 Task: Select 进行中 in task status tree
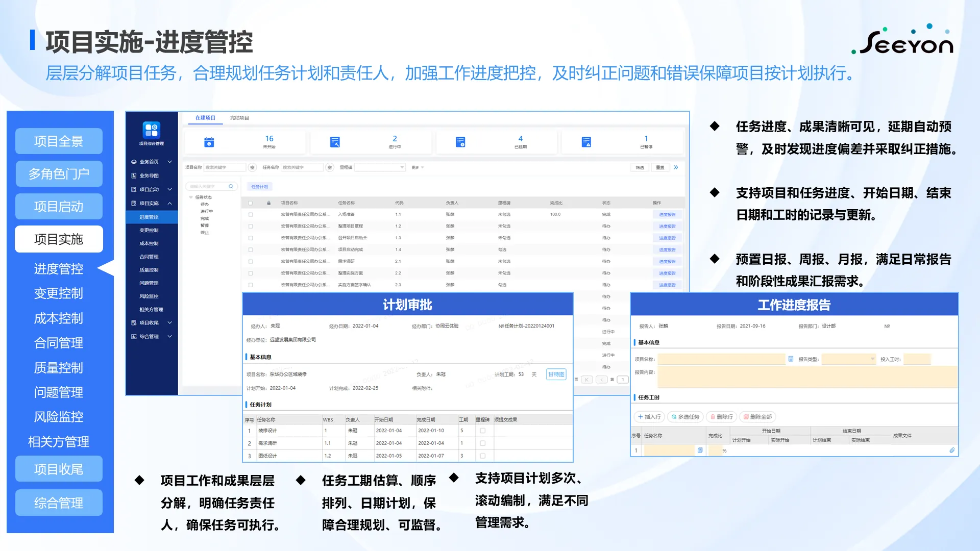[x=207, y=211]
